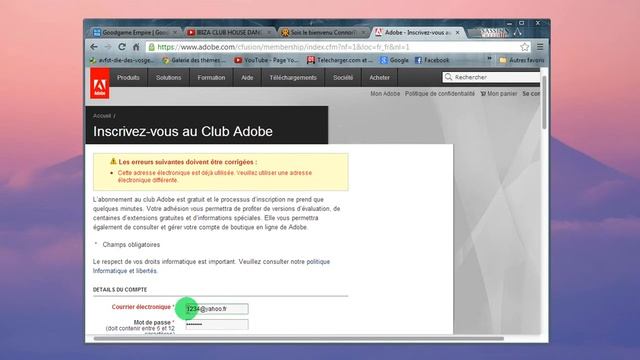Image resolution: width=640 pixels, height=360 pixels.
Task: Open the Produits menu
Action: 128,78
